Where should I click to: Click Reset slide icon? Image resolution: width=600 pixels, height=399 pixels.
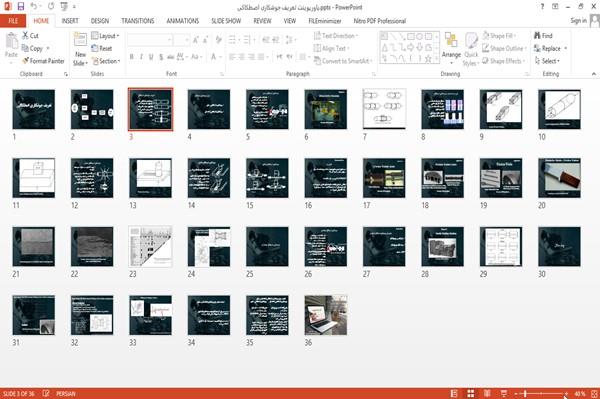pyautogui.click(x=95, y=48)
